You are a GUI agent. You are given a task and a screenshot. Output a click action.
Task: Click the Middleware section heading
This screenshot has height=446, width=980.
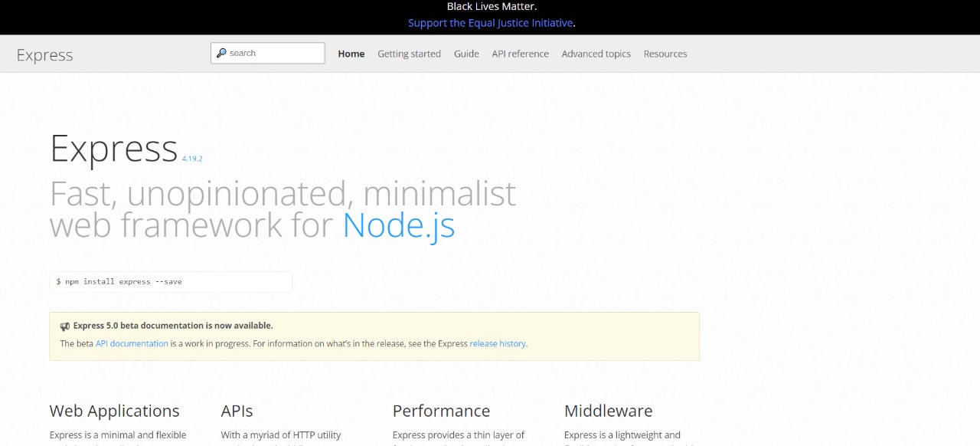tap(608, 411)
